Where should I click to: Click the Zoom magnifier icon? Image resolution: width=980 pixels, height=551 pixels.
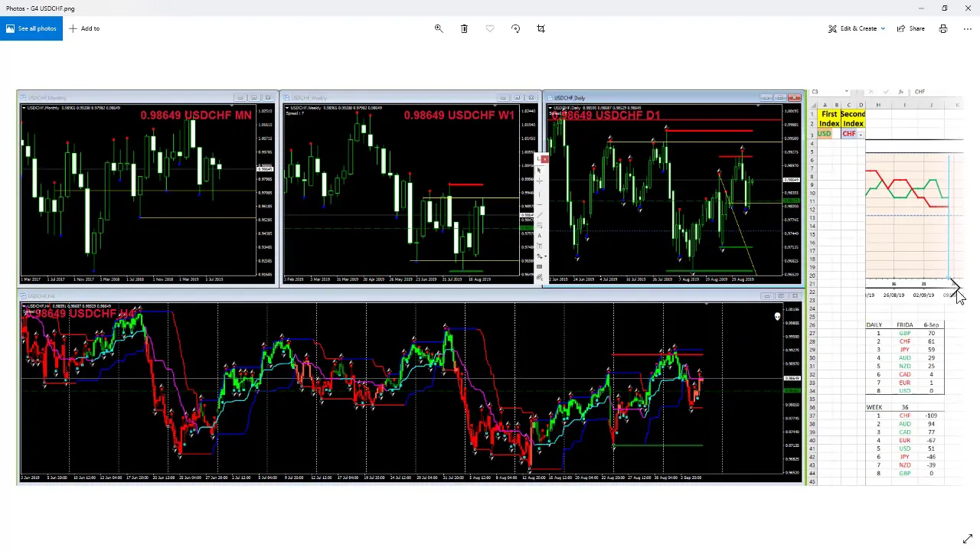439,28
